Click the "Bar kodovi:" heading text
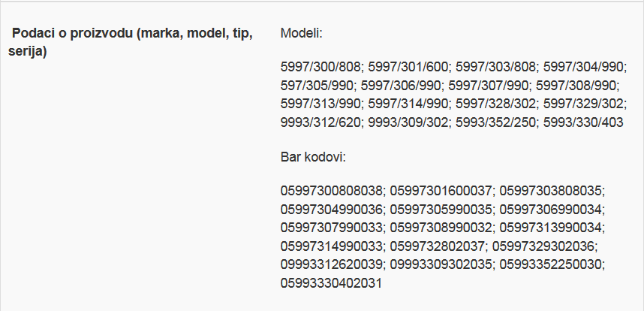The width and height of the screenshot is (644, 311). click(312, 158)
